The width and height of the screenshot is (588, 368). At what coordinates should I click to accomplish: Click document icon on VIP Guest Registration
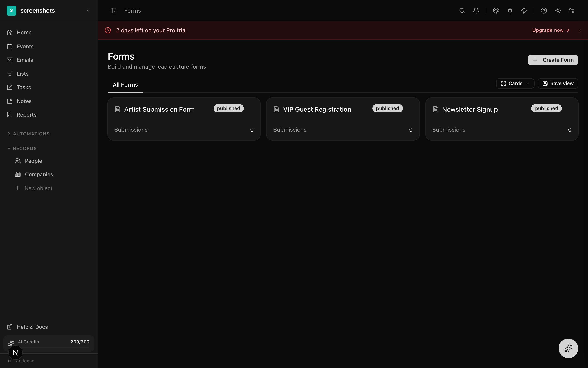point(276,109)
